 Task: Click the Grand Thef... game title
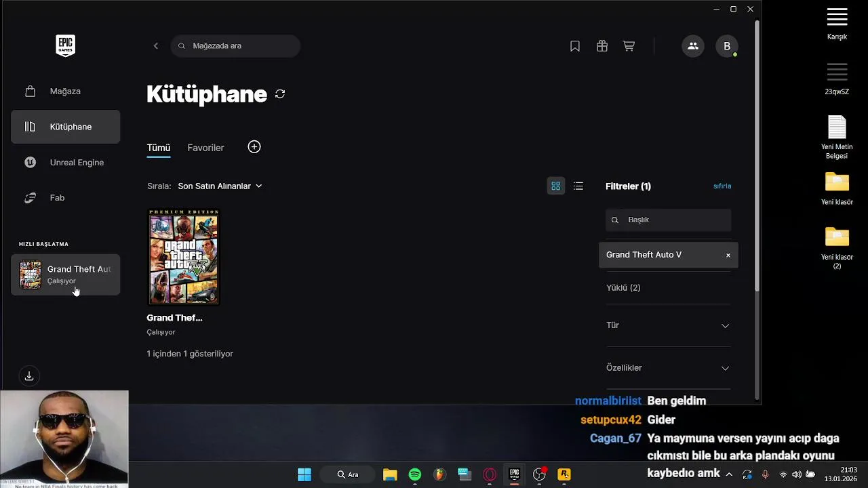(x=174, y=317)
